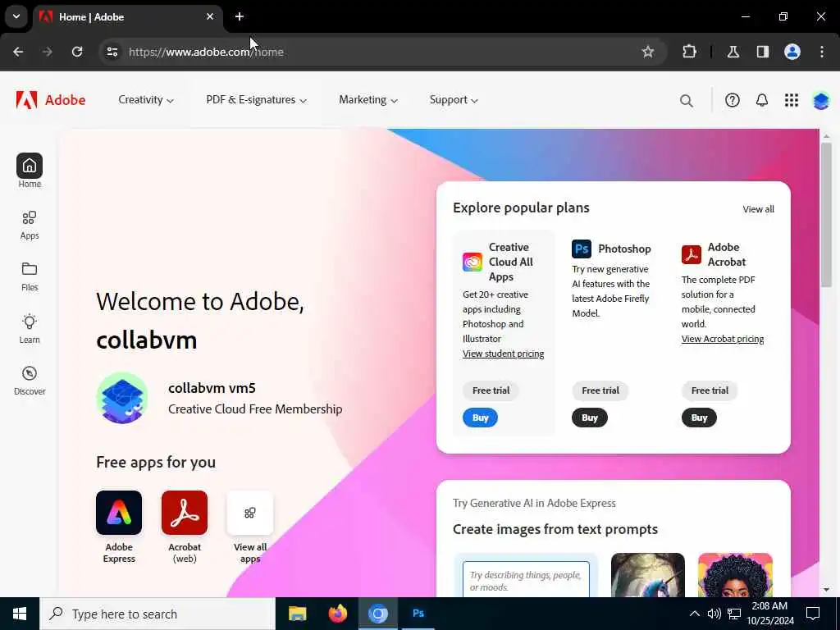Open a new browser tab
Viewport: 840px width, 630px height.
tap(240, 16)
